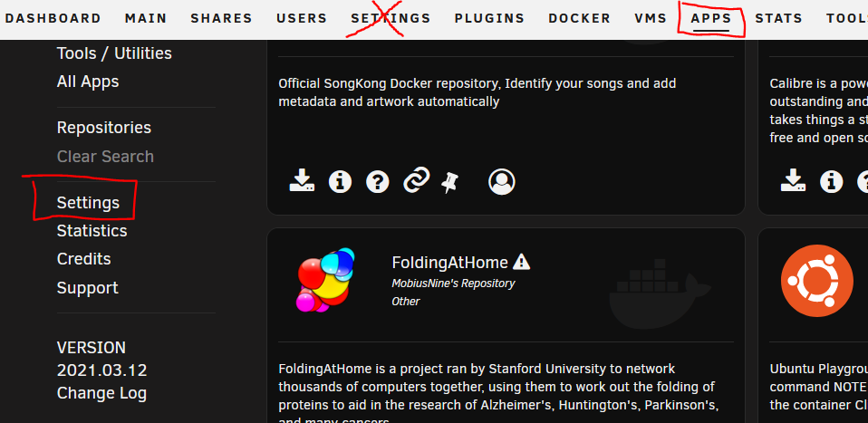Select Tools / Utilities category
This screenshot has width=868, height=423.
[114, 53]
